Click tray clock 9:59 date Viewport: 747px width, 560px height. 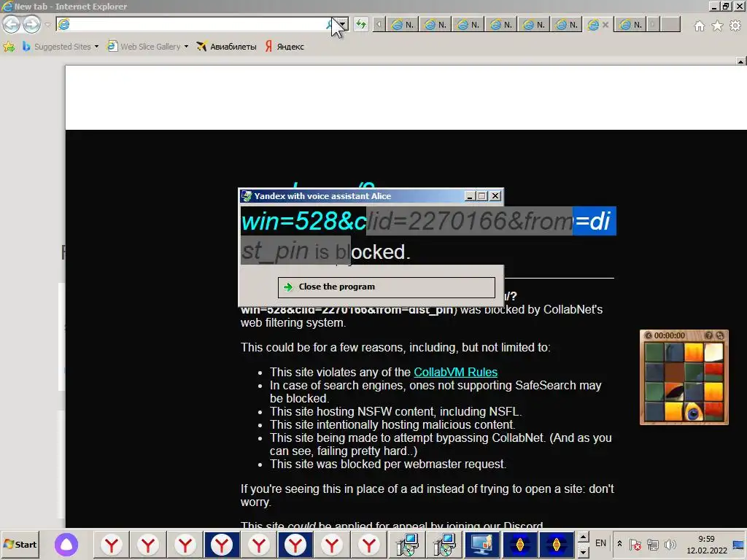tap(706, 545)
